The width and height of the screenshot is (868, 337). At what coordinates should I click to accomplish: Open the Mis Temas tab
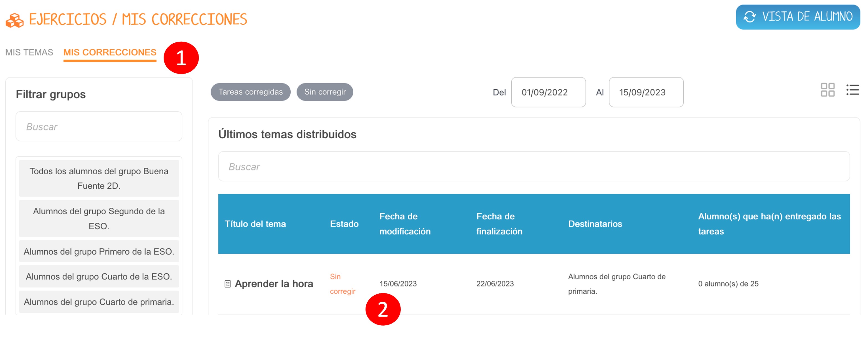[x=29, y=52]
